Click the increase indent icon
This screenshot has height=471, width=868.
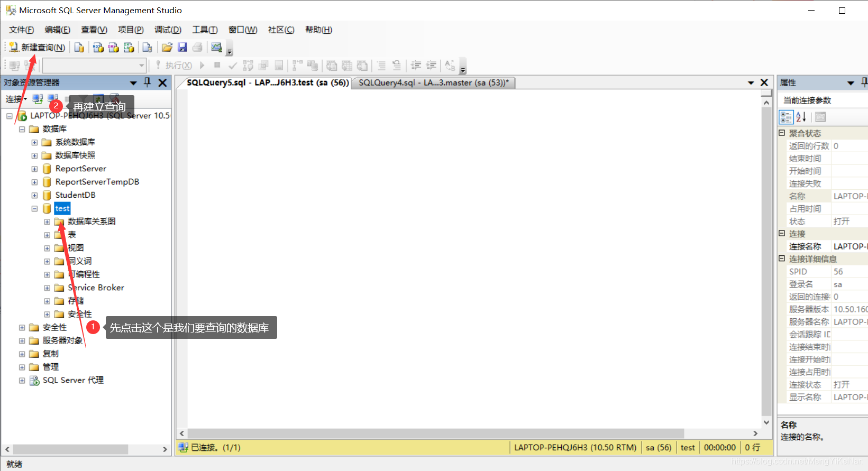[x=431, y=66]
